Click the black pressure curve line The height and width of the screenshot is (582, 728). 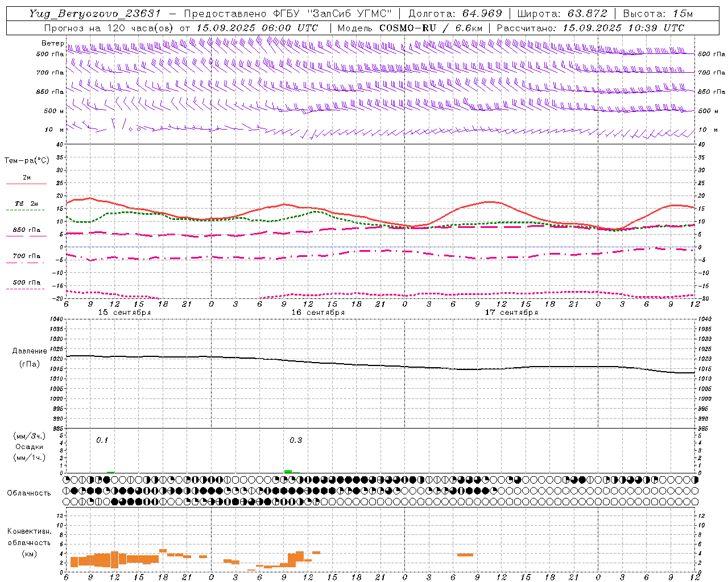[381, 365]
